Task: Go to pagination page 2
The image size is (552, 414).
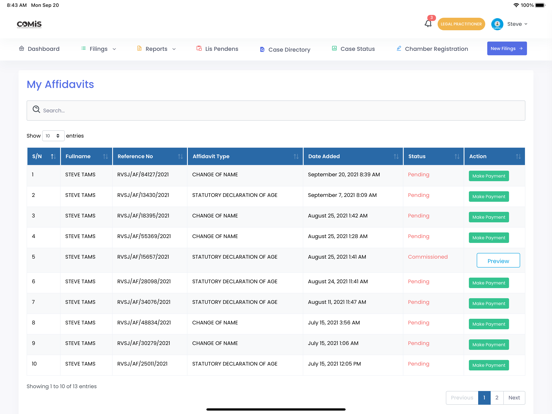Action: tap(497, 398)
